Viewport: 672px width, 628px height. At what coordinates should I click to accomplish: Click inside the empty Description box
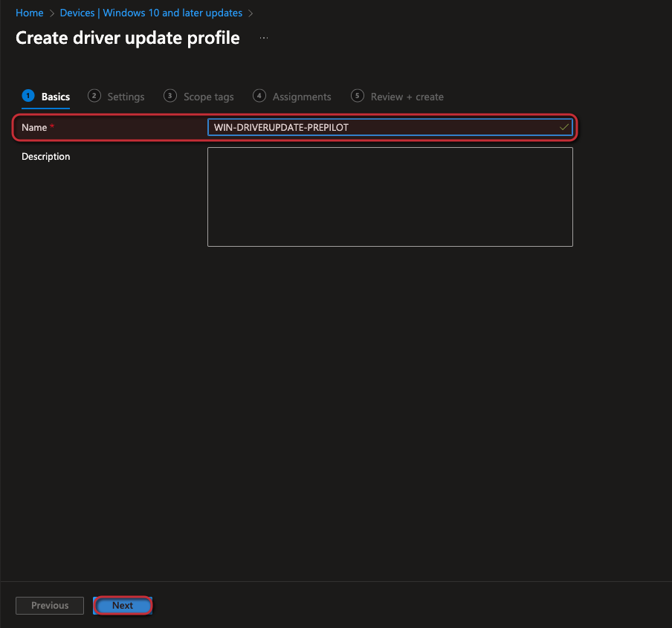point(390,196)
